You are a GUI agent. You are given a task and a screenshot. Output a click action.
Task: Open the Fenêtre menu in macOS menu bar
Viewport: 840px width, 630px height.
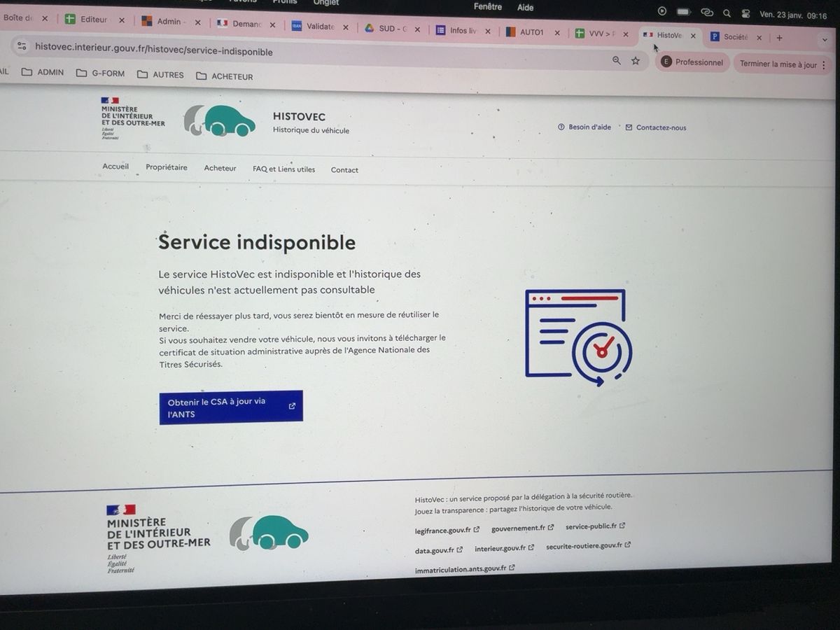click(488, 6)
